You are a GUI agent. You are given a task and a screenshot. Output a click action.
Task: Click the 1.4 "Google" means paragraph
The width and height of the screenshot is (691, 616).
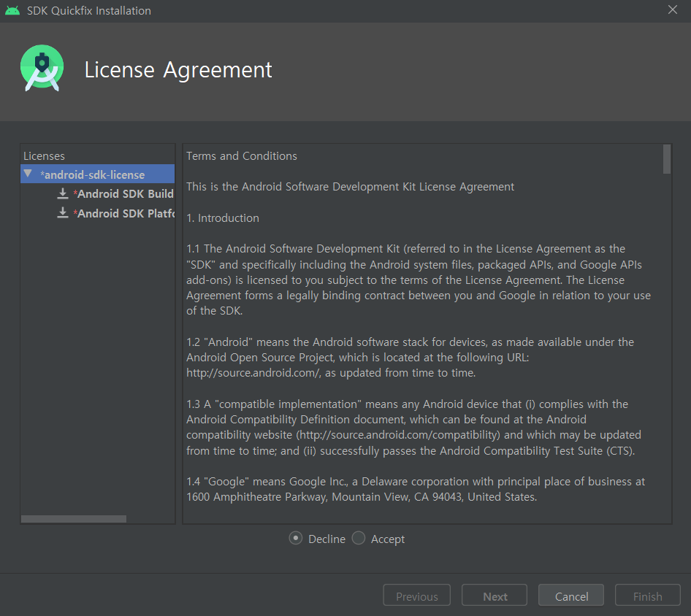[x=416, y=489]
